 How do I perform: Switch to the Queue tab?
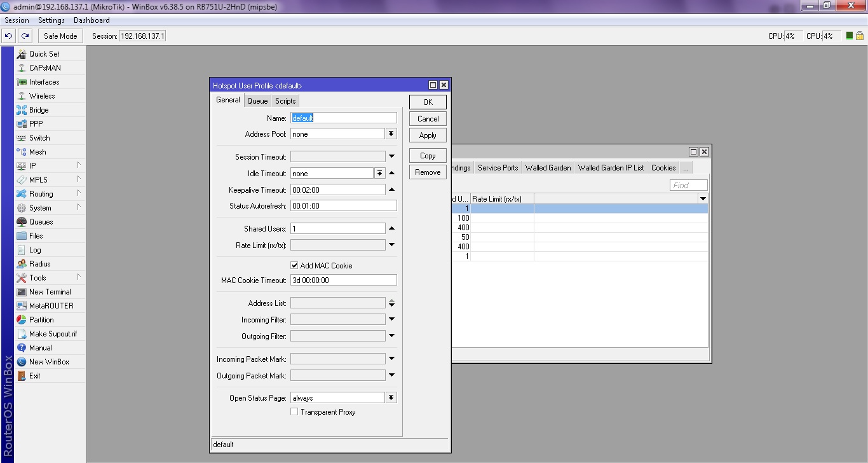pos(257,100)
